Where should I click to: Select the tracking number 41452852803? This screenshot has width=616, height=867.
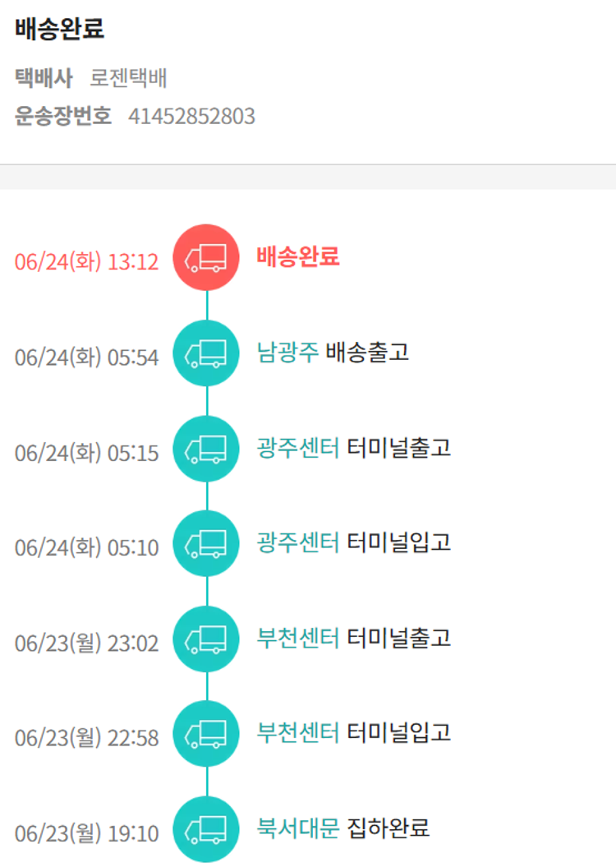click(191, 117)
